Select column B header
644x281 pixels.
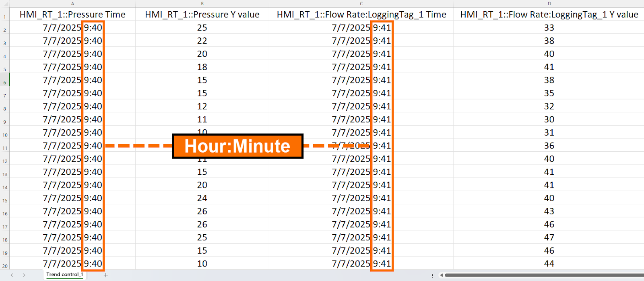click(202, 4)
